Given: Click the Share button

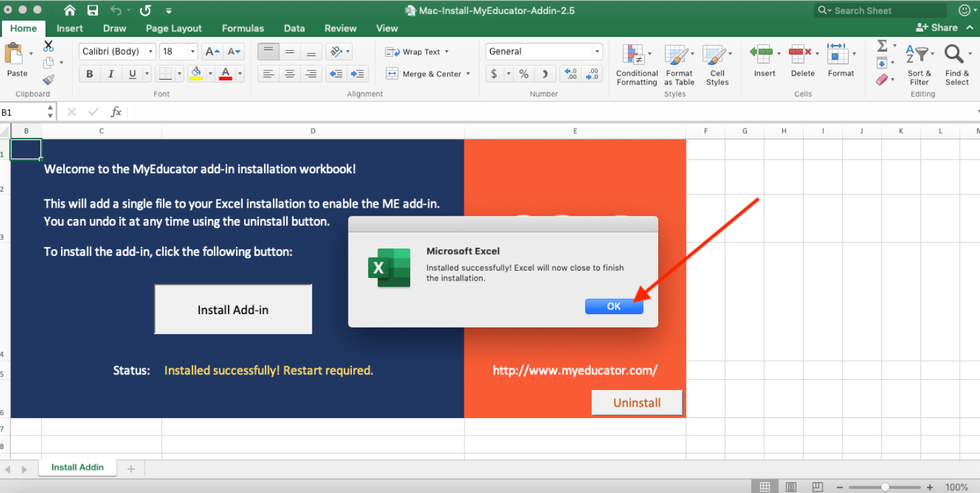Looking at the screenshot, I should (x=937, y=27).
